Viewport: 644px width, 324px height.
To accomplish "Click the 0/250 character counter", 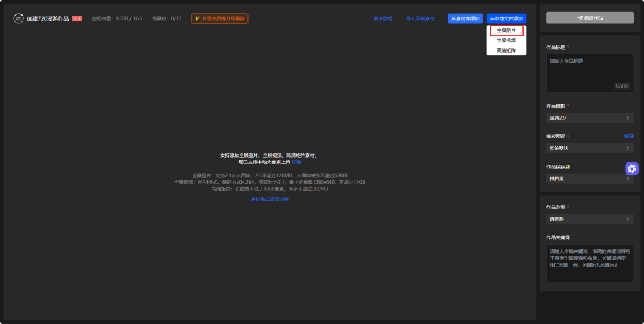I will pyautogui.click(x=622, y=86).
